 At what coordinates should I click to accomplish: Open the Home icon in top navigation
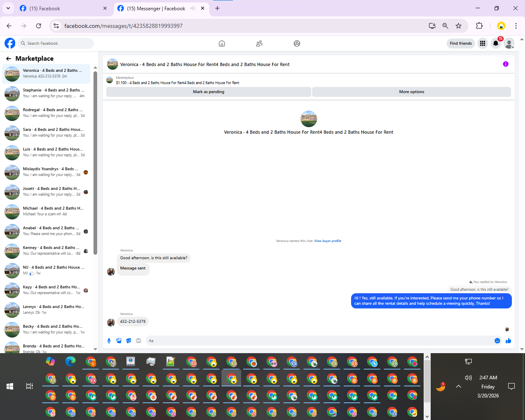[222, 43]
